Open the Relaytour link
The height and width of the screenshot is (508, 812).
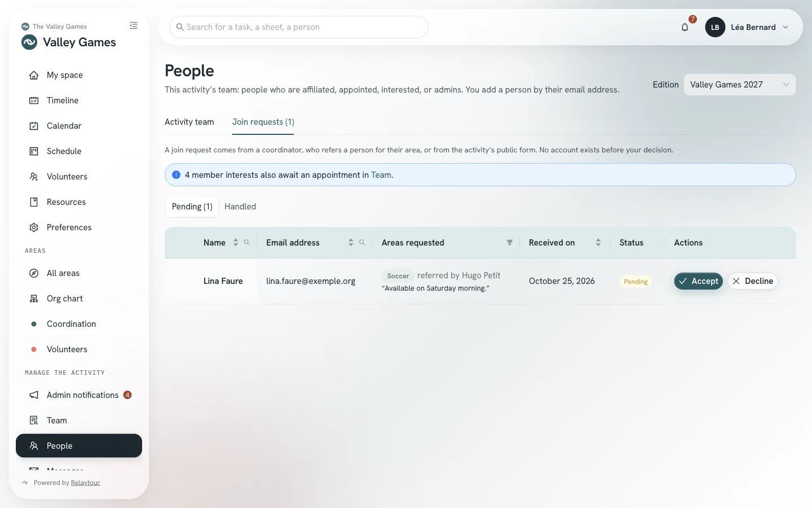pos(86,483)
